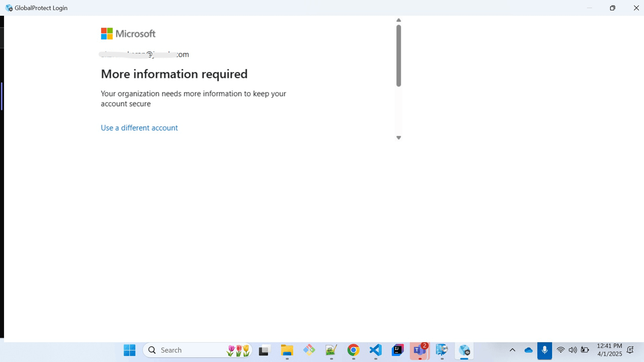The height and width of the screenshot is (362, 644).
Task: Click GlobalProtect globe icon in taskbar
Action: [x=464, y=350]
